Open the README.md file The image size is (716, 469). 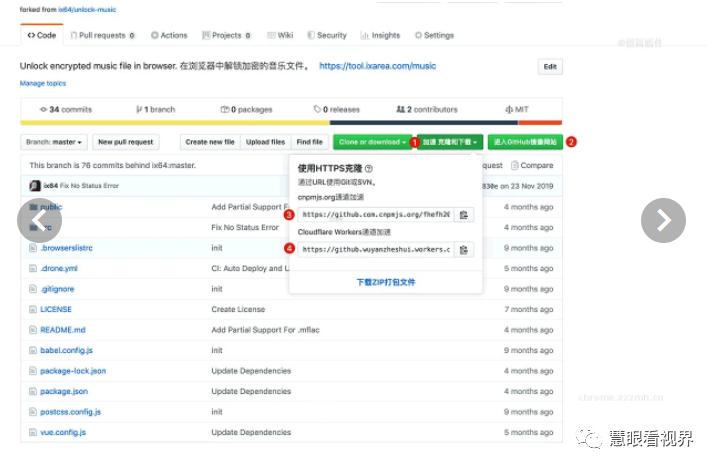(x=63, y=330)
